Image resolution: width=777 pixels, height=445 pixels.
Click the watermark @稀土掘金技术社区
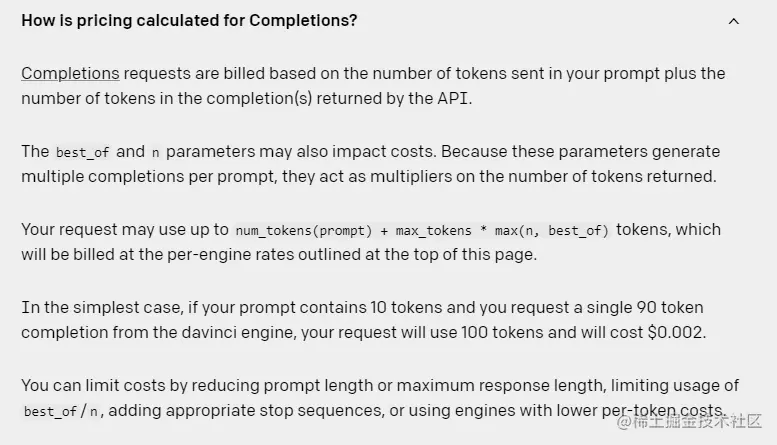pyautogui.click(x=689, y=421)
